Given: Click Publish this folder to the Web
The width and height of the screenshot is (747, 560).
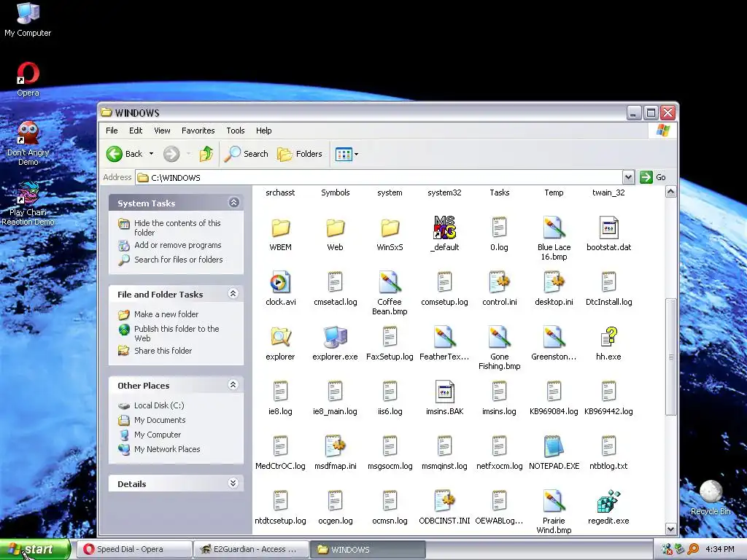Looking at the screenshot, I should (177, 333).
